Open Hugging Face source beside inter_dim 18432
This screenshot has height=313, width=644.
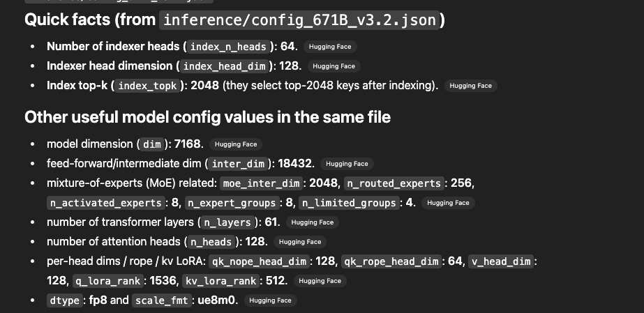347,164
